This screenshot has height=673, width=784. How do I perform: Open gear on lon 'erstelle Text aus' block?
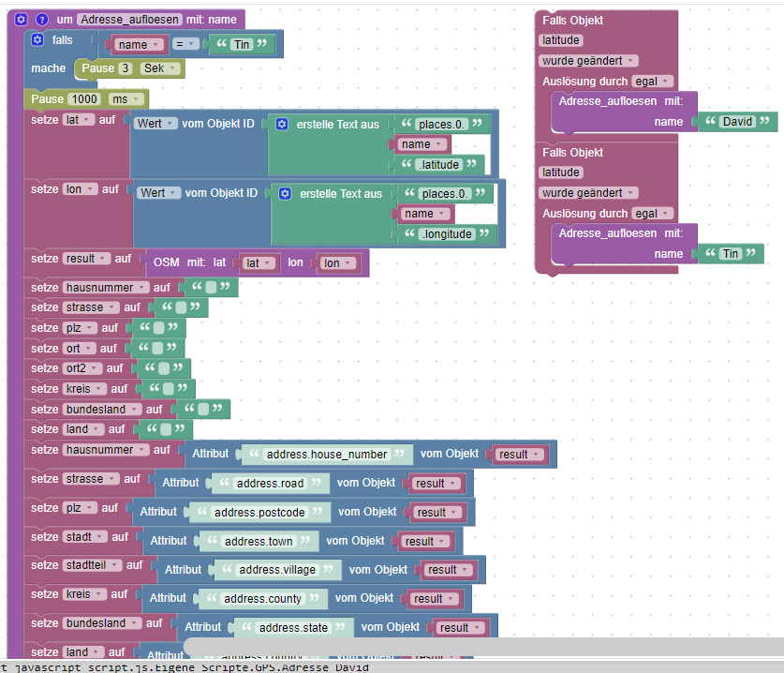point(285,194)
